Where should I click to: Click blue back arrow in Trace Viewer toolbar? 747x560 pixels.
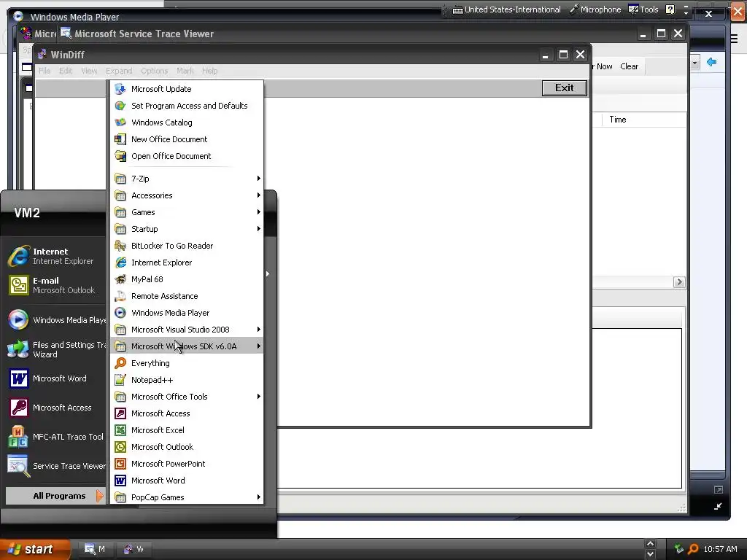pyautogui.click(x=712, y=62)
